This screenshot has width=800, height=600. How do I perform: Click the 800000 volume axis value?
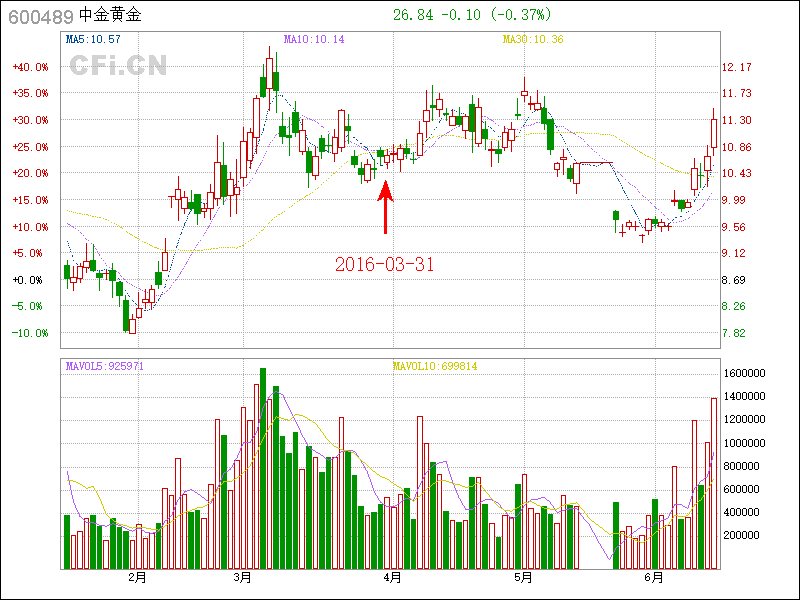[741, 466]
